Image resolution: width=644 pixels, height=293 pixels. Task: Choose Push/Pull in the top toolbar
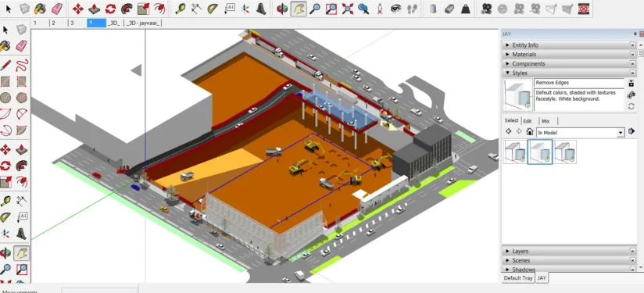coord(95,9)
